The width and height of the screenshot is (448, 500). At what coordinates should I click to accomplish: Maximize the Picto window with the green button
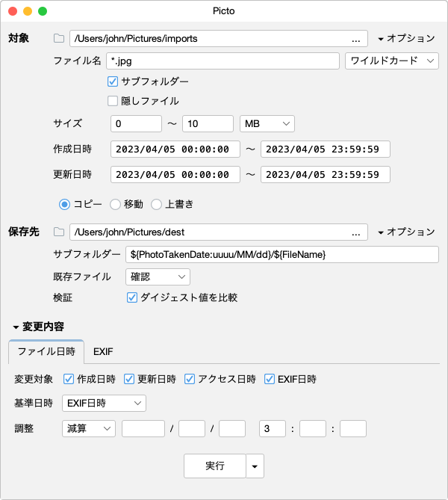coord(43,11)
